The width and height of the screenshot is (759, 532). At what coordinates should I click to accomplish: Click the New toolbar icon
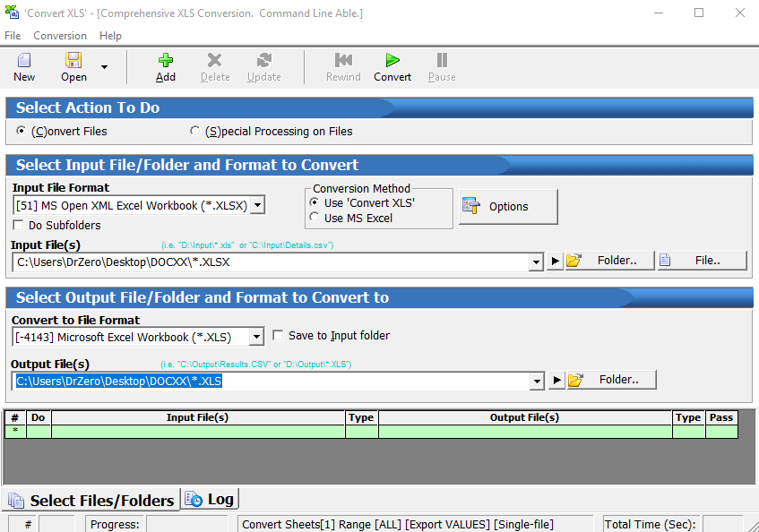23,61
